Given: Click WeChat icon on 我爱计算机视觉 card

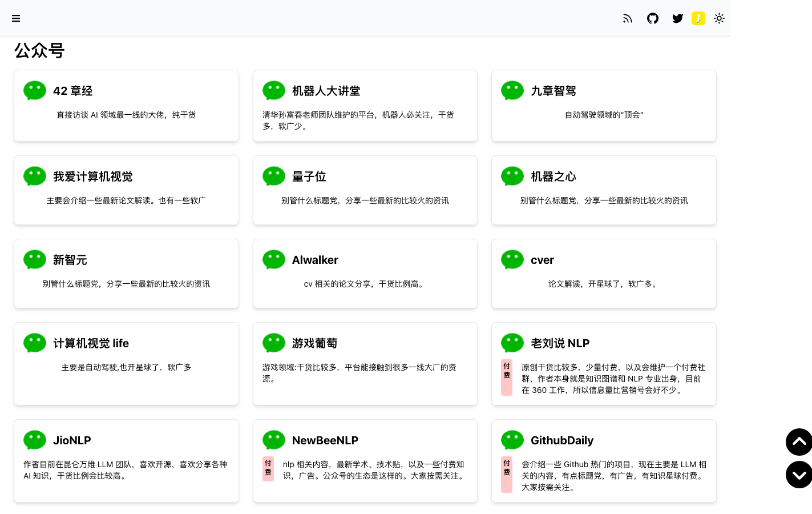Looking at the screenshot, I should click(x=35, y=176).
